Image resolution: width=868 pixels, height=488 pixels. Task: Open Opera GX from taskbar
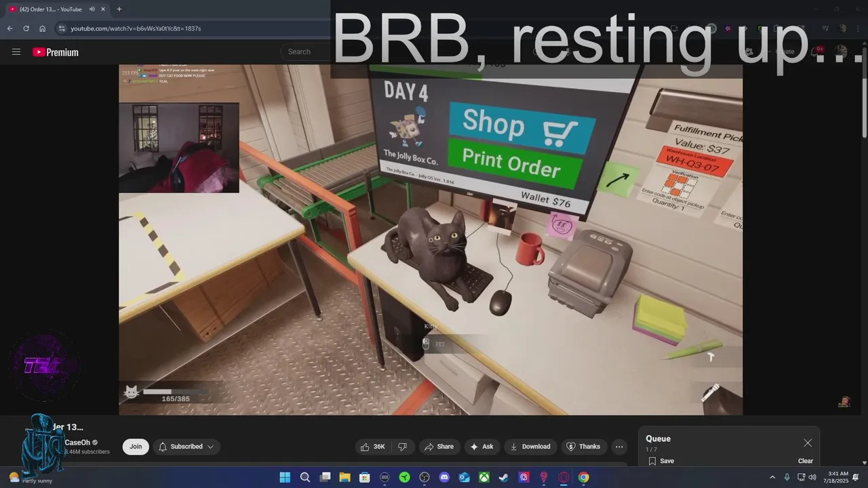[x=564, y=477]
